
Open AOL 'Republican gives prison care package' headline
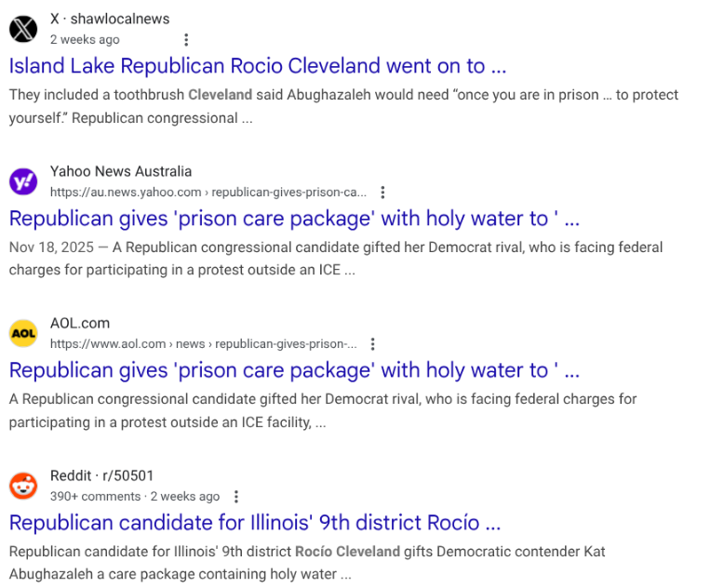pyautogui.click(x=294, y=370)
